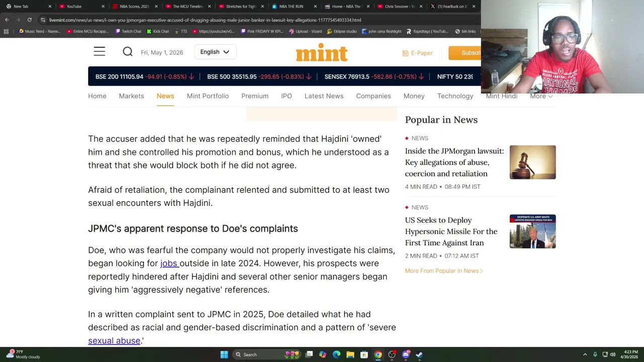Follow the 'sexual abuse' hyperlink
This screenshot has height=362, width=644.
click(x=114, y=340)
